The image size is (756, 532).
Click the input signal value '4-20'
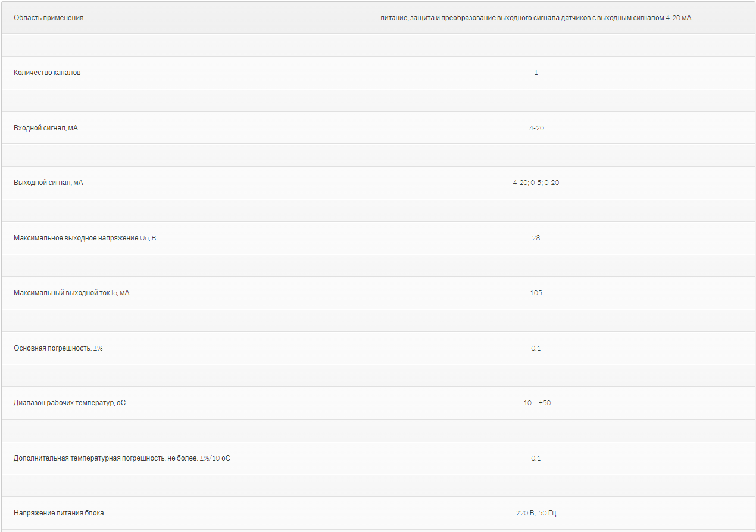click(536, 128)
